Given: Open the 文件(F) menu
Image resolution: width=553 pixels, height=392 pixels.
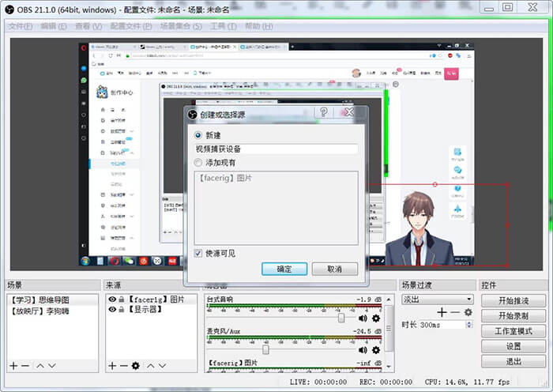Looking at the screenshot, I should click(x=21, y=26).
